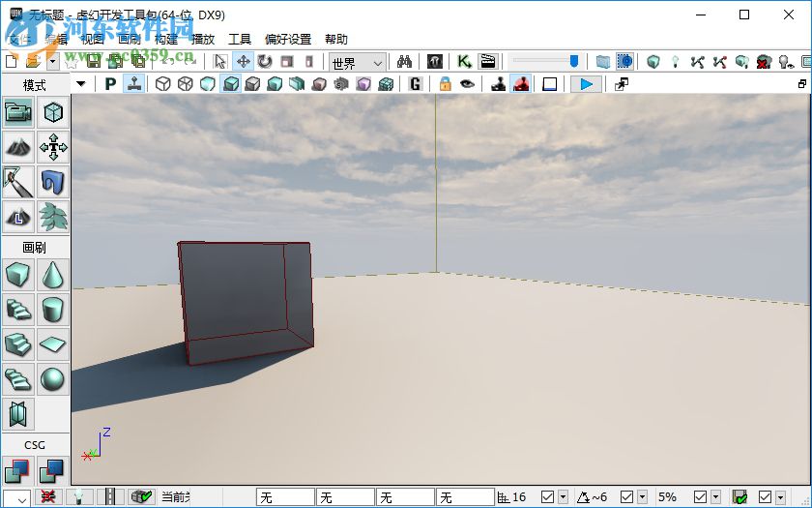Viewport: 812px width, 508px height.
Task: Create a Cylinder brush
Action: pyautogui.click(x=52, y=311)
